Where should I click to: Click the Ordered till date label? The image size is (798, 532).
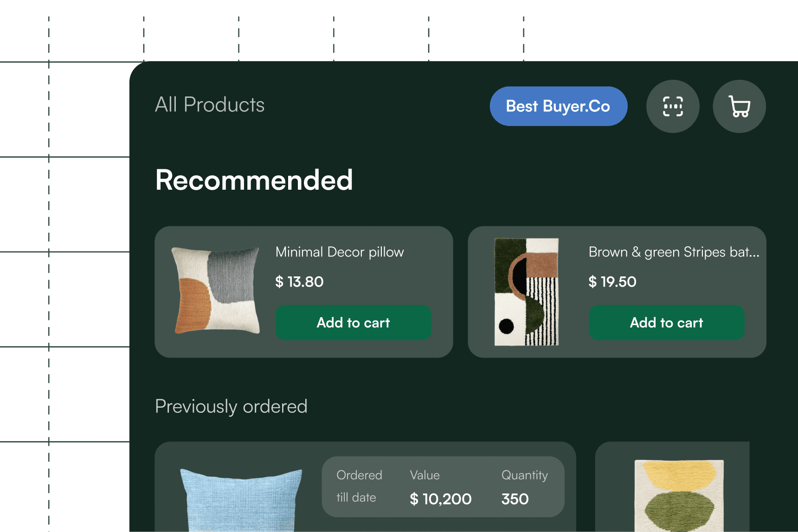(359, 486)
